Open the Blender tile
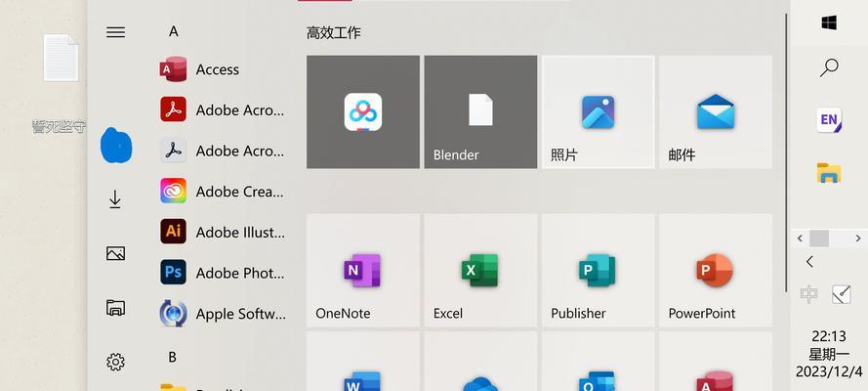Image resolution: width=868 pixels, height=391 pixels. pos(480,111)
